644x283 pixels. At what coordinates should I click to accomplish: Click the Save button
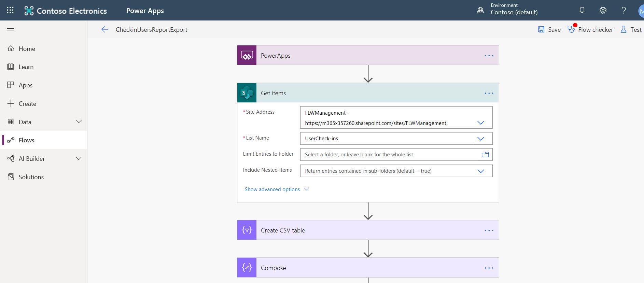[x=549, y=30]
